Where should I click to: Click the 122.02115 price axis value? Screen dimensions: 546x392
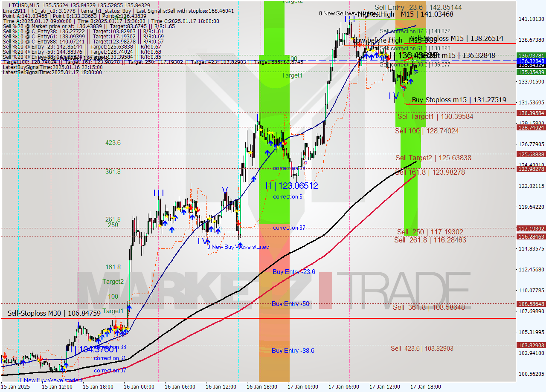pyautogui.click(x=531, y=186)
